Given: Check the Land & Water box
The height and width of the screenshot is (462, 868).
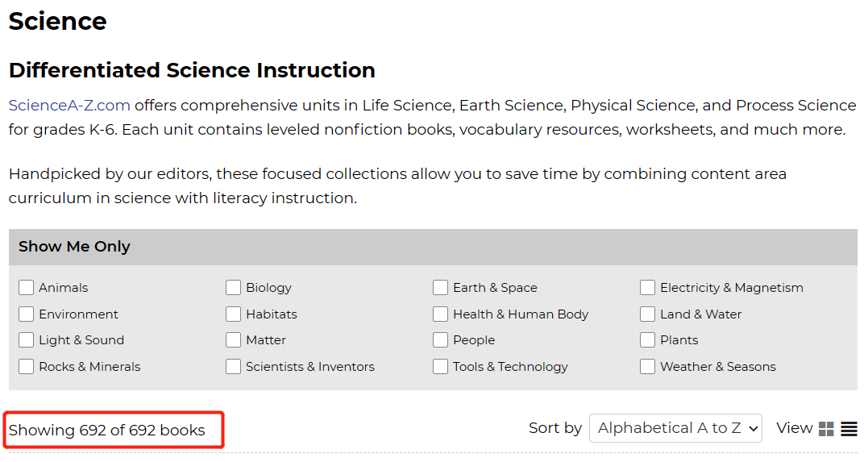Looking at the screenshot, I should (648, 314).
